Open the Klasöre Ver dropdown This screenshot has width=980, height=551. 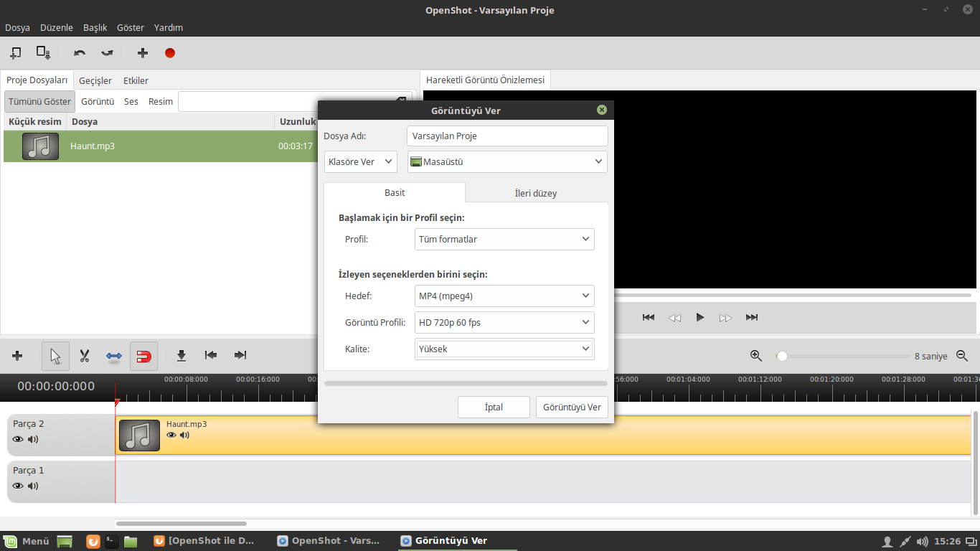(x=361, y=161)
